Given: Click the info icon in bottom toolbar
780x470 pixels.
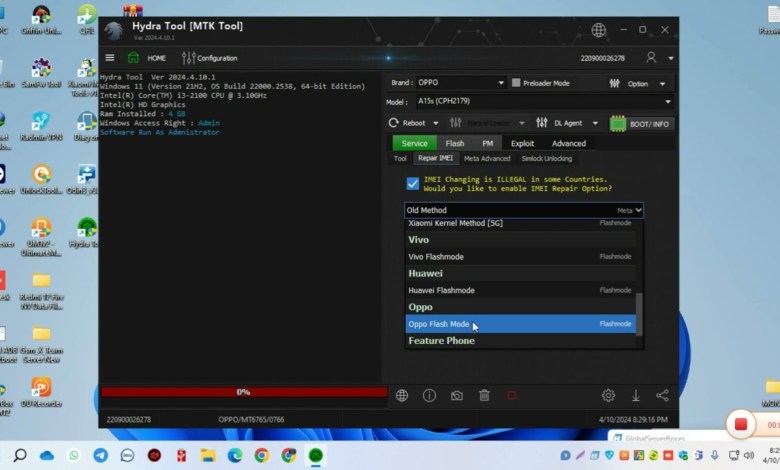Looking at the screenshot, I should (x=429, y=396).
